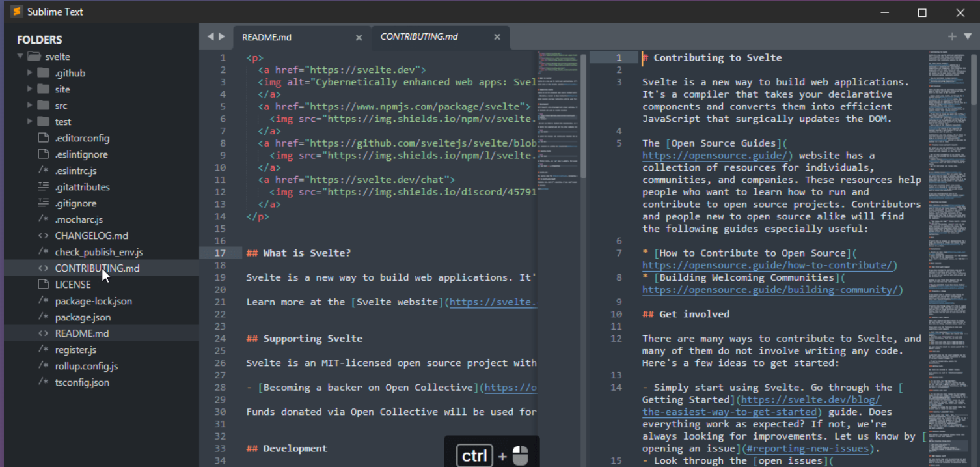The image size is (980, 467).
Task: Collapse the svelte root folder
Action: [20, 57]
